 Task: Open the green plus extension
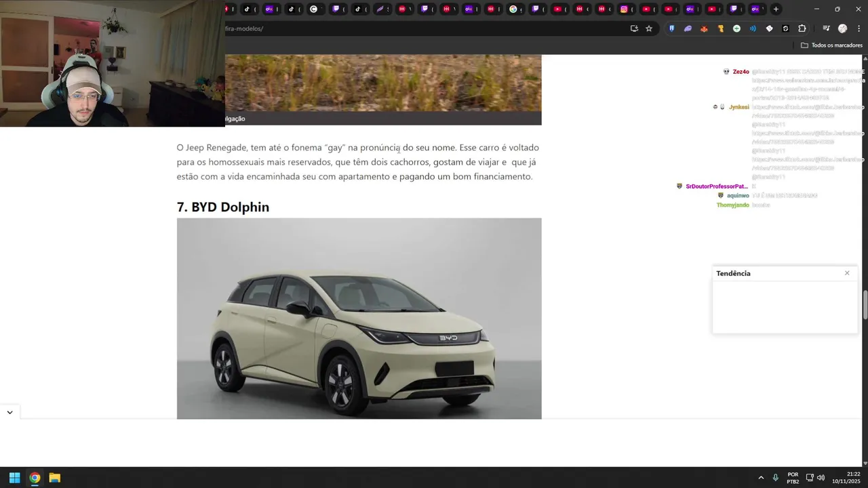point(736,28)
